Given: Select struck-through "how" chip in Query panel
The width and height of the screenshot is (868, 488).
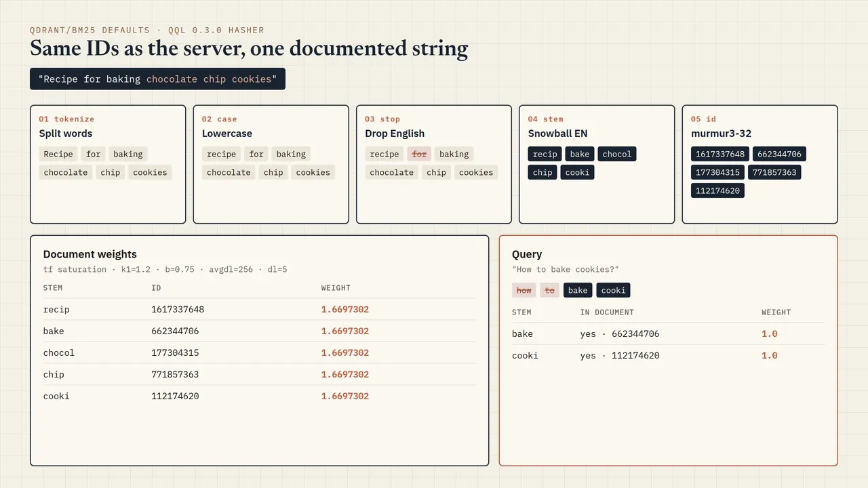Looking at the screenshot, I should click(524, 290).
